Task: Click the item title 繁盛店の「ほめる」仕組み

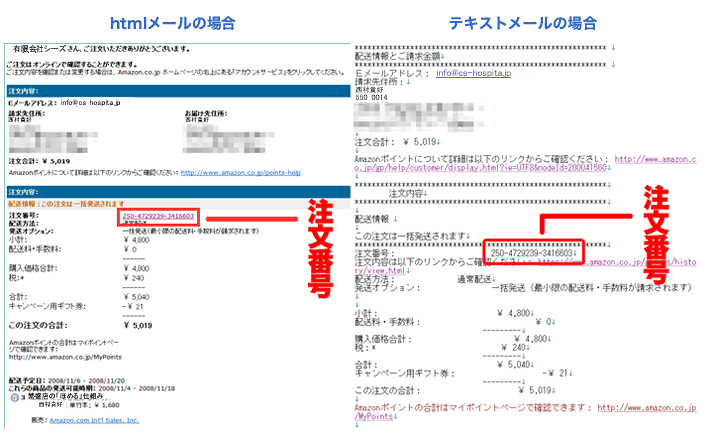Action: click(x=65, y=396)
